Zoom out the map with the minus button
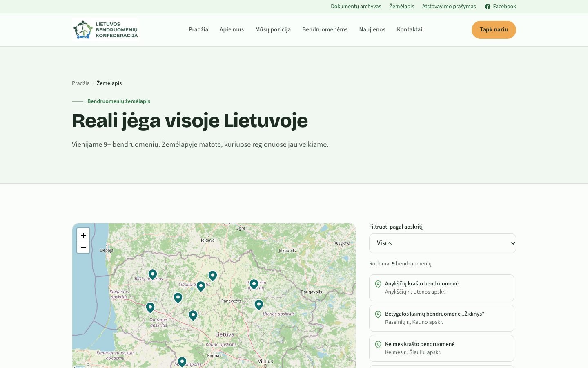 83,247
